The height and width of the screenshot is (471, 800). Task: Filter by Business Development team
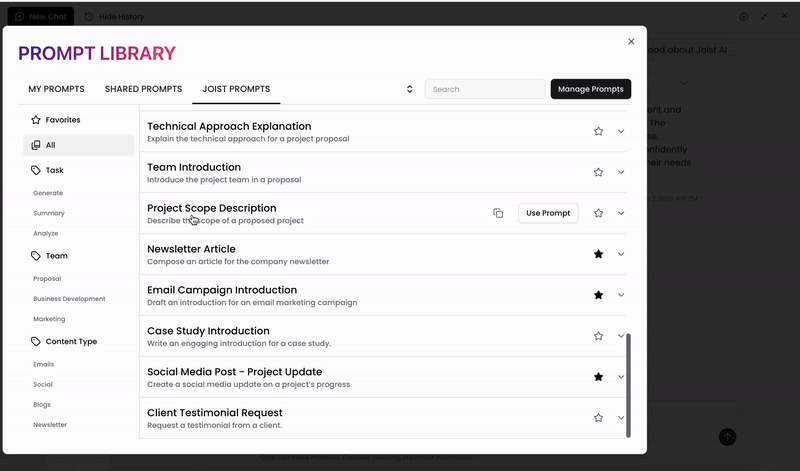(x=69, y=299)
